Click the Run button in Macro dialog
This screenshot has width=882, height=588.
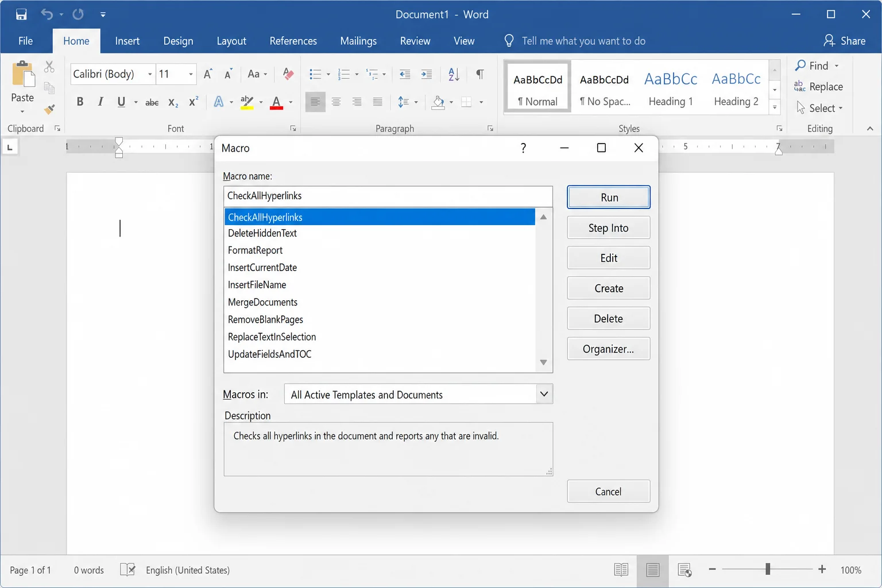(609, 198)
